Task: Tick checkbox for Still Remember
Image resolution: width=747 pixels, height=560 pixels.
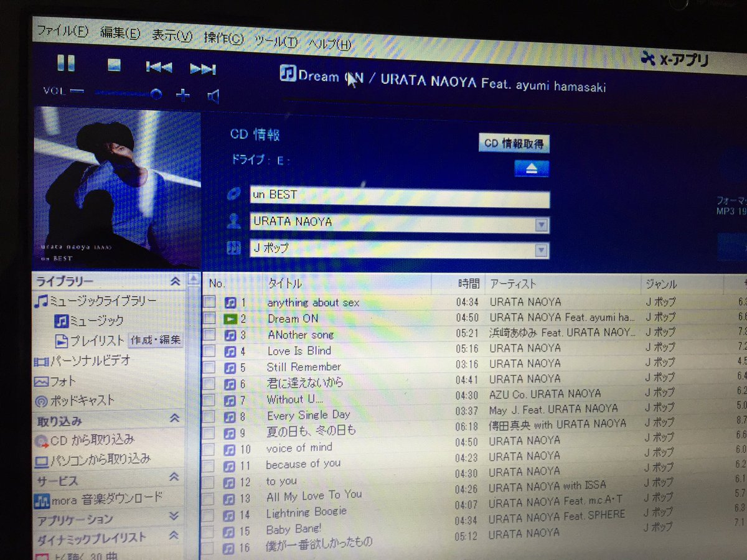Action: click(x=210, y=368)
